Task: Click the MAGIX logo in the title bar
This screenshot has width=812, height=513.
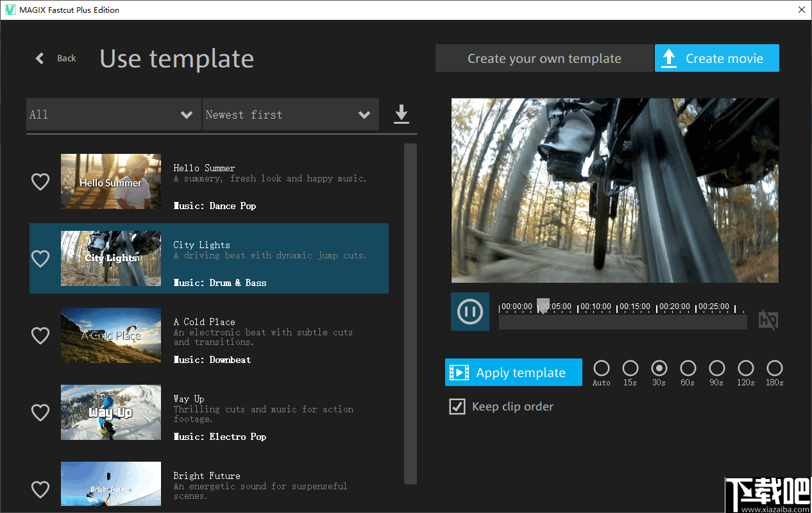Action: click(9, 10)
